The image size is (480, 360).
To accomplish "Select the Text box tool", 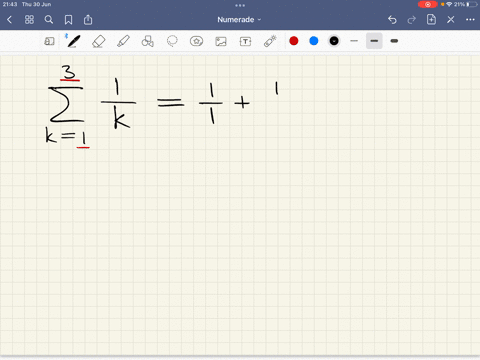I will click(x=245, y=41).
